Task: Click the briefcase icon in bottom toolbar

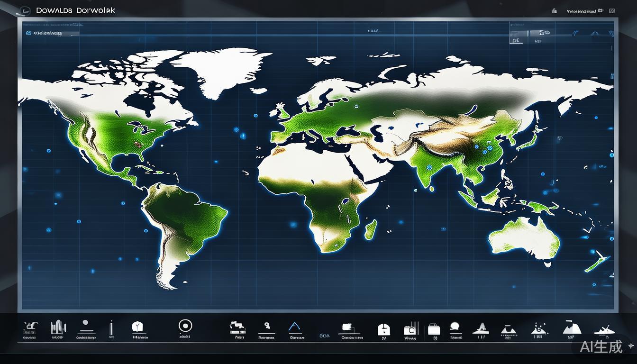Action: click(434, 329)
